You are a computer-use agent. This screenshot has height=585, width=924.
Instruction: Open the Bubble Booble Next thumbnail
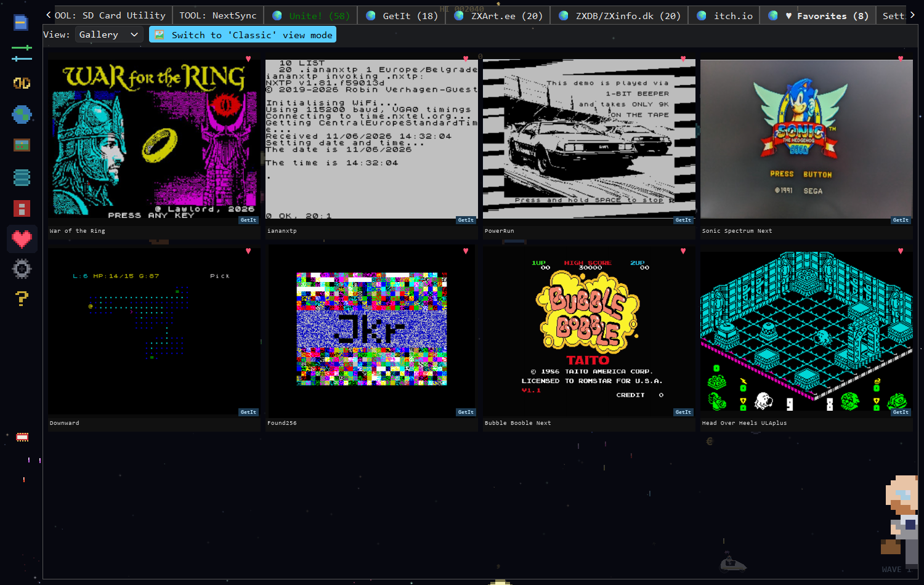point(589,331)
